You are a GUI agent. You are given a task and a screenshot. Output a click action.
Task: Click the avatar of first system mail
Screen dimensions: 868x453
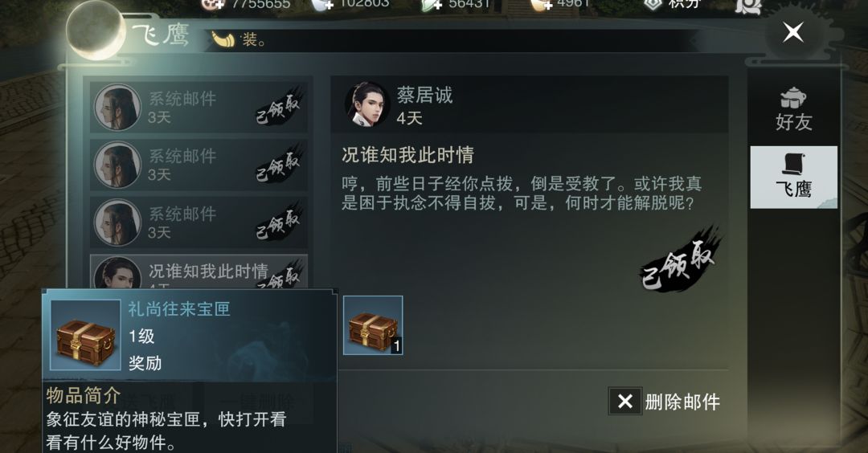coord(117,108)
